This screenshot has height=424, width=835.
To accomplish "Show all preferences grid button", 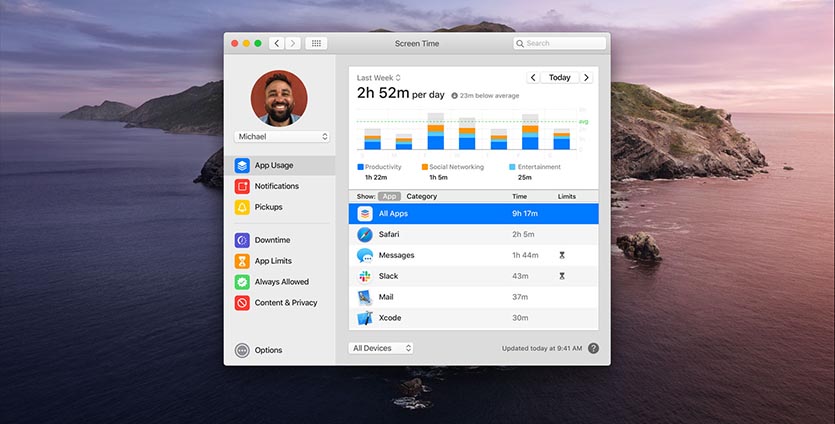I will [x=316, y=44].
